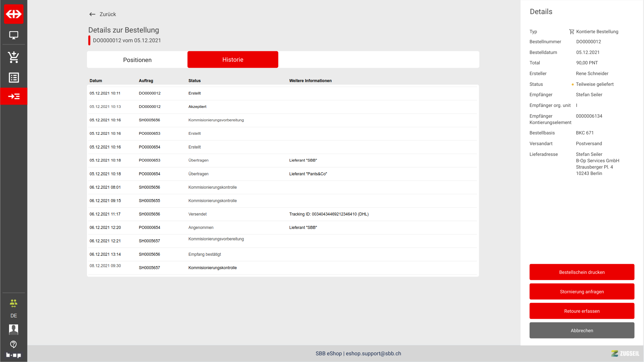Open the help question mark icon
This screenshot has width=644, height=362.
click(13, 344)
